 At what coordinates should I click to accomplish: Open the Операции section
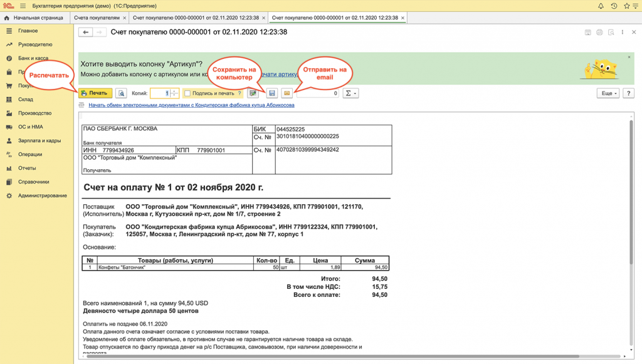30,154
